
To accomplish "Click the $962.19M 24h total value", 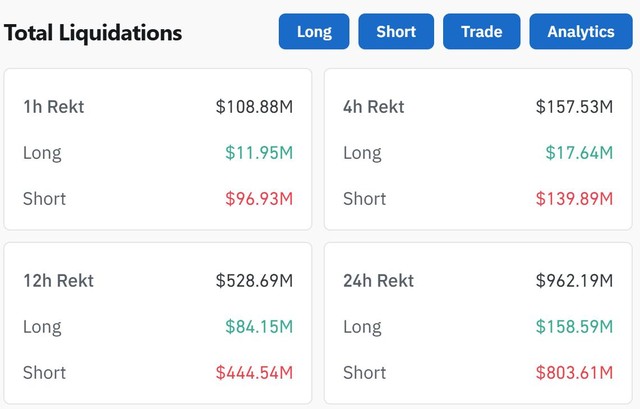I will pos(574,280).
